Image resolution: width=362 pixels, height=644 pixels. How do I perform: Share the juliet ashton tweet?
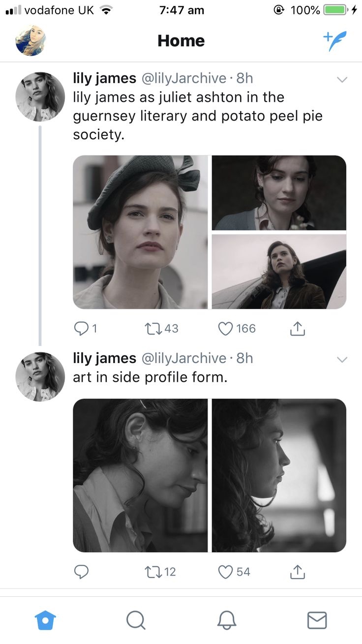(298, 328)
